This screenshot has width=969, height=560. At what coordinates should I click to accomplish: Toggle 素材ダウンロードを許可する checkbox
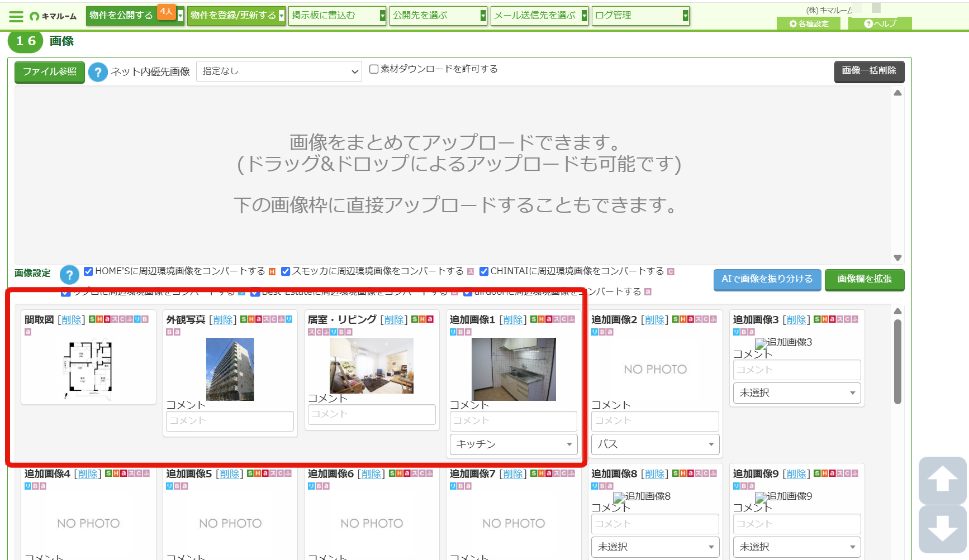[x=374, y=69]
